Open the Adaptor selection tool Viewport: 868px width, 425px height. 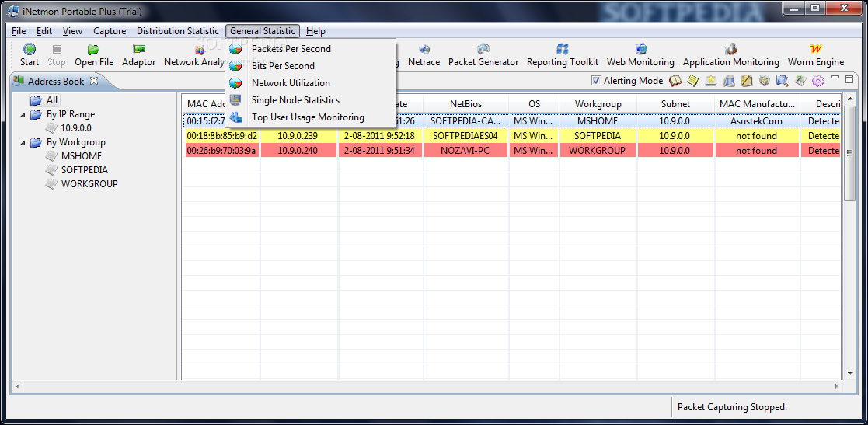click(138, 49)
